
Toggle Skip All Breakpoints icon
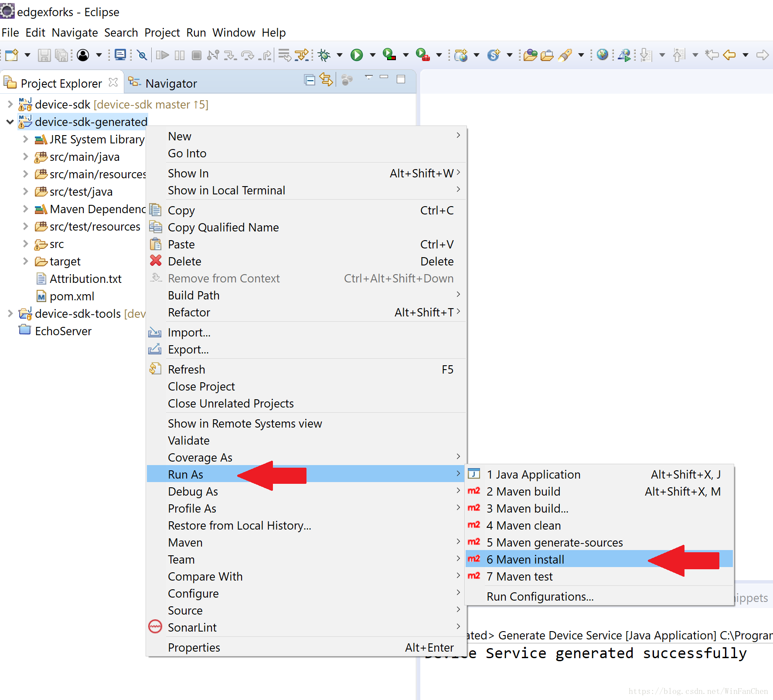(x=142, y=55)
